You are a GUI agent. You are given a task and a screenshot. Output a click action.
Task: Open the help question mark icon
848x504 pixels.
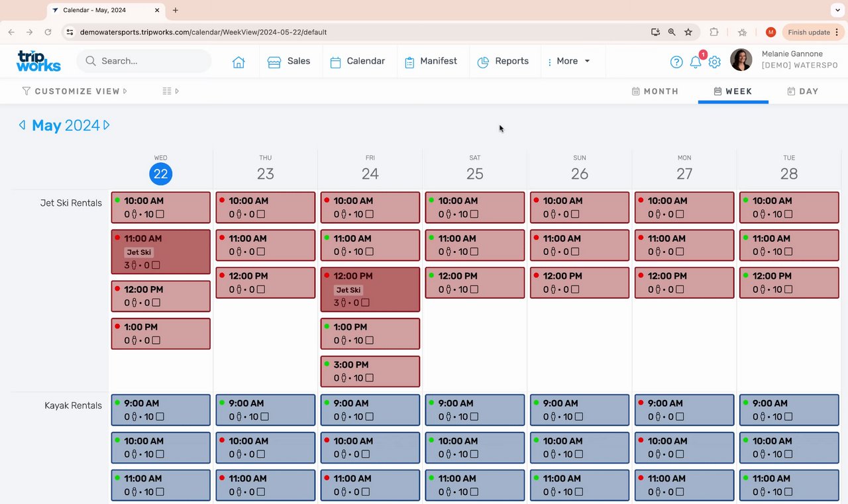[x=676, y=62]
